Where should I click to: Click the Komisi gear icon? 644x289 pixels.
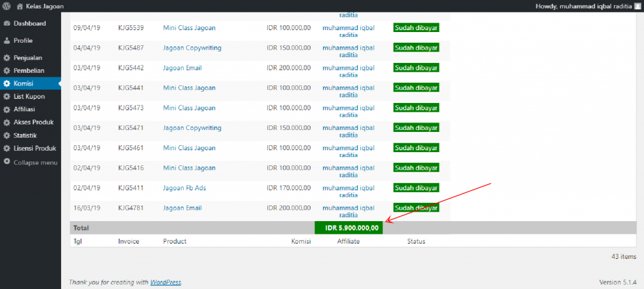[6, 84]
